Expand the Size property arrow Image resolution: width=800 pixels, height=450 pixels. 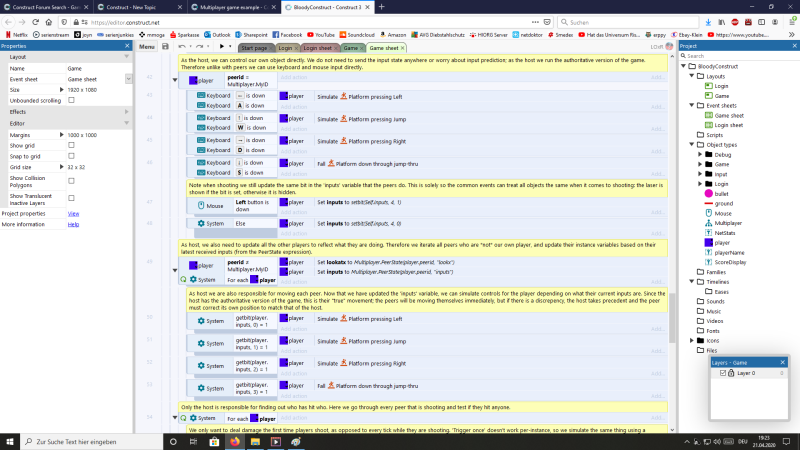tap(62, 90)
